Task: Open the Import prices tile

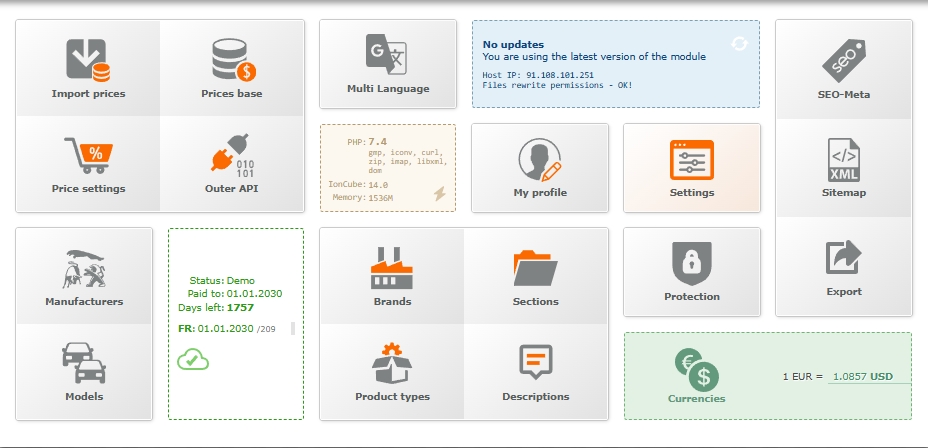Action: pyautogui.click(x=88, y=68)
